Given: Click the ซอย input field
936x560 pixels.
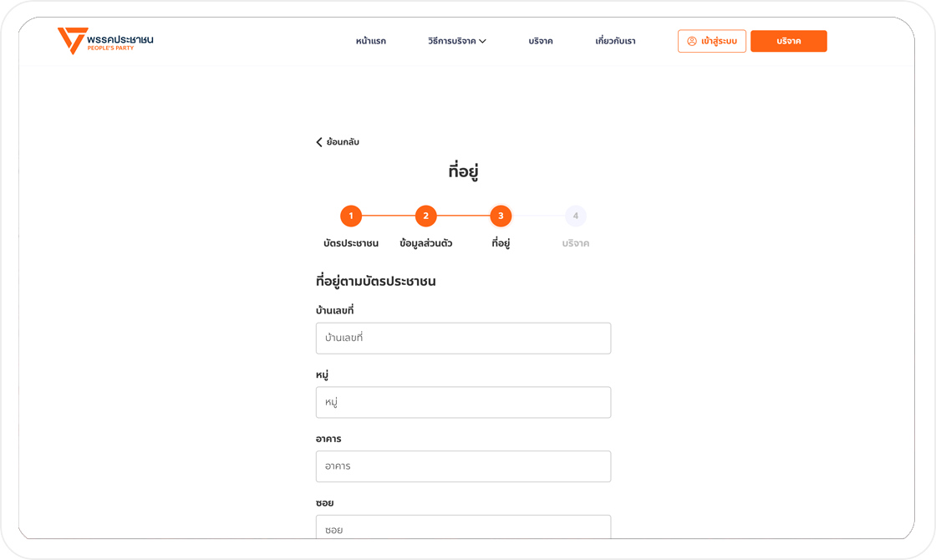Looking at the screenshot, I should 463,528.
